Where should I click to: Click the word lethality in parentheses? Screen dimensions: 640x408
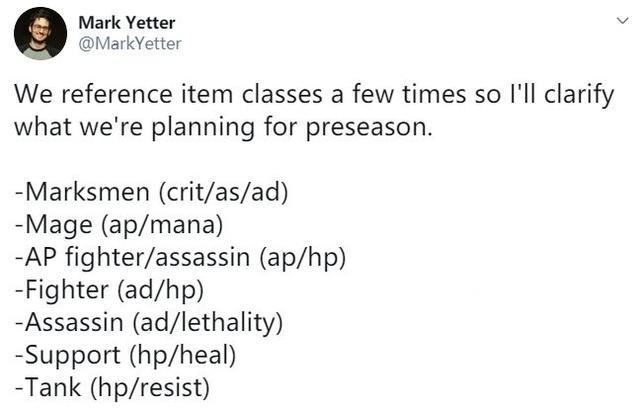coord(227,322)
